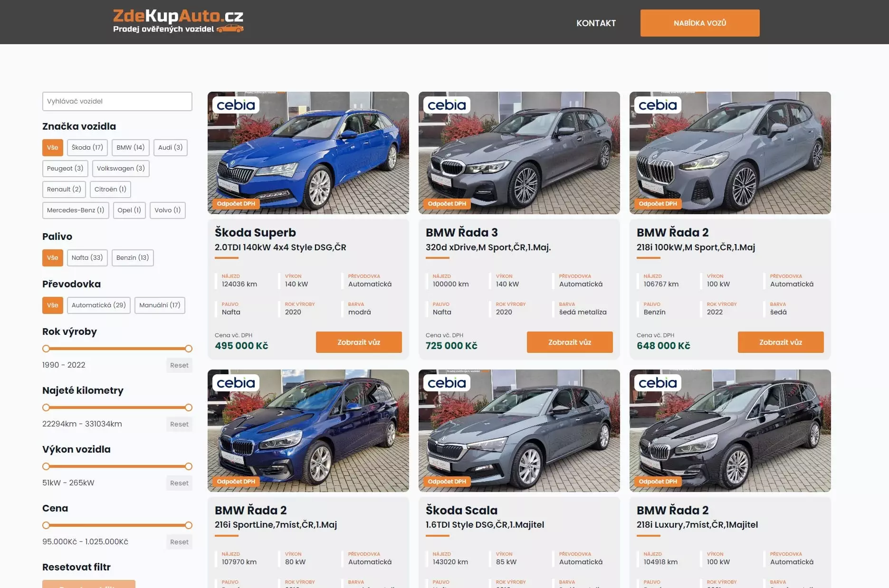
Task: Click Odpočet DPH tag on Škoda Scala
Action: (447, 482)
